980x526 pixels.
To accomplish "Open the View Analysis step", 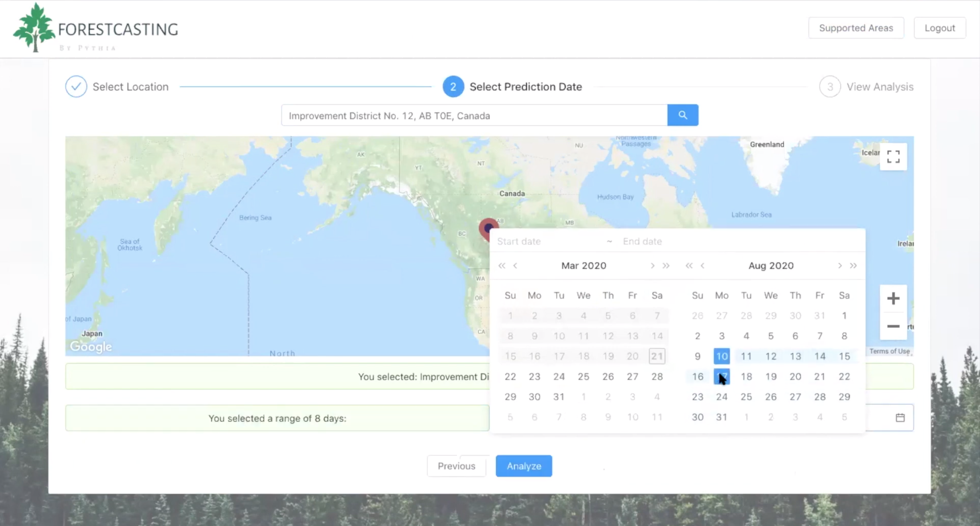I will 866,87.
